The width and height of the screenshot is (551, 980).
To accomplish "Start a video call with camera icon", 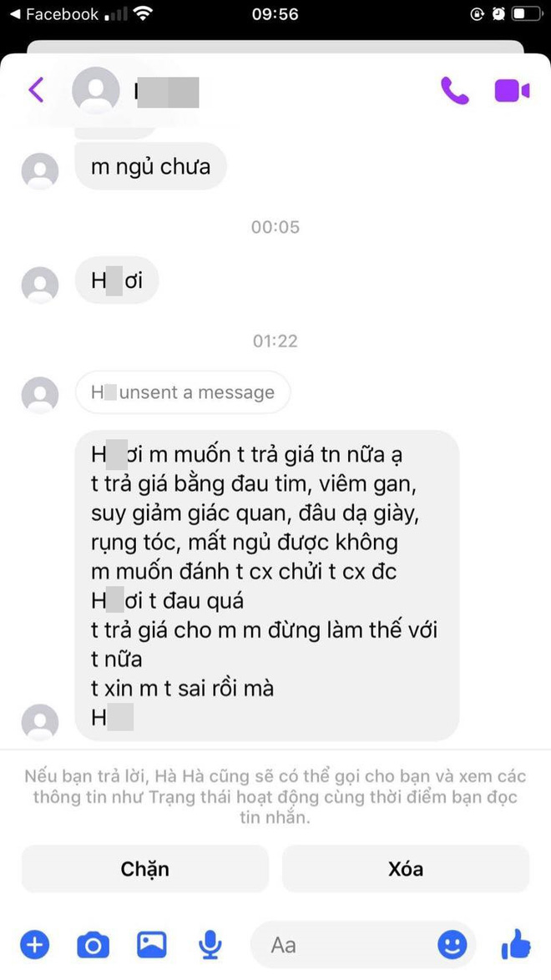I will click(513, 91).
